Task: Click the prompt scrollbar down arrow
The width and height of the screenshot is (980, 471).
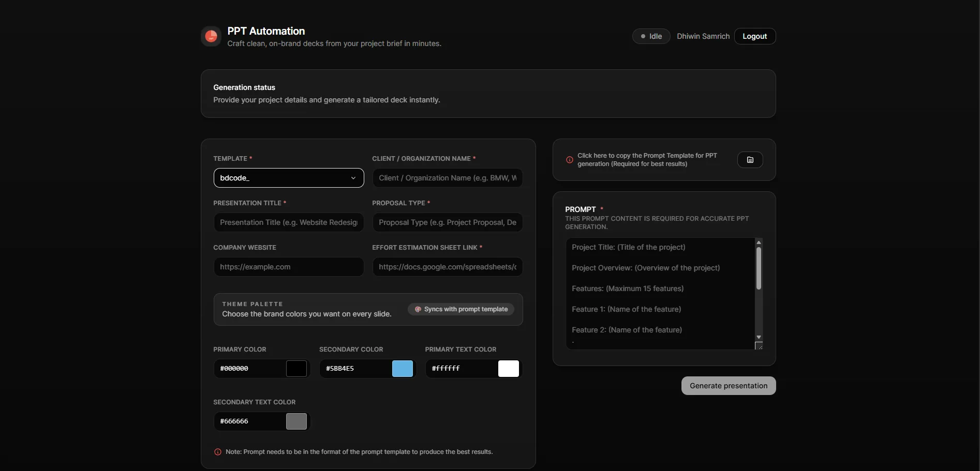Action: point(759,337)
